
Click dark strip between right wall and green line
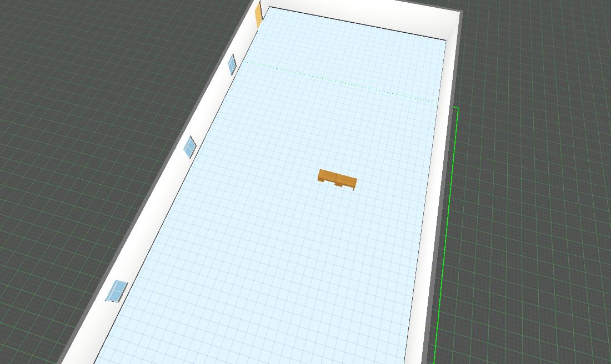[451, 166]
